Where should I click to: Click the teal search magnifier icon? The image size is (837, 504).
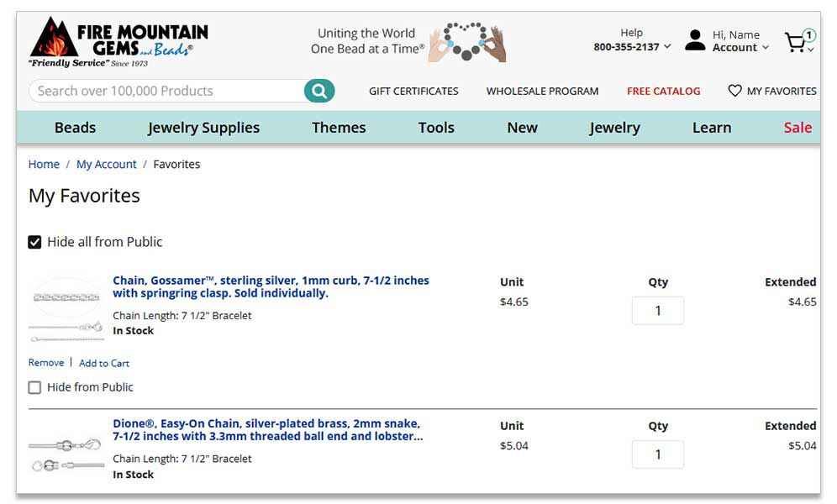319,91
